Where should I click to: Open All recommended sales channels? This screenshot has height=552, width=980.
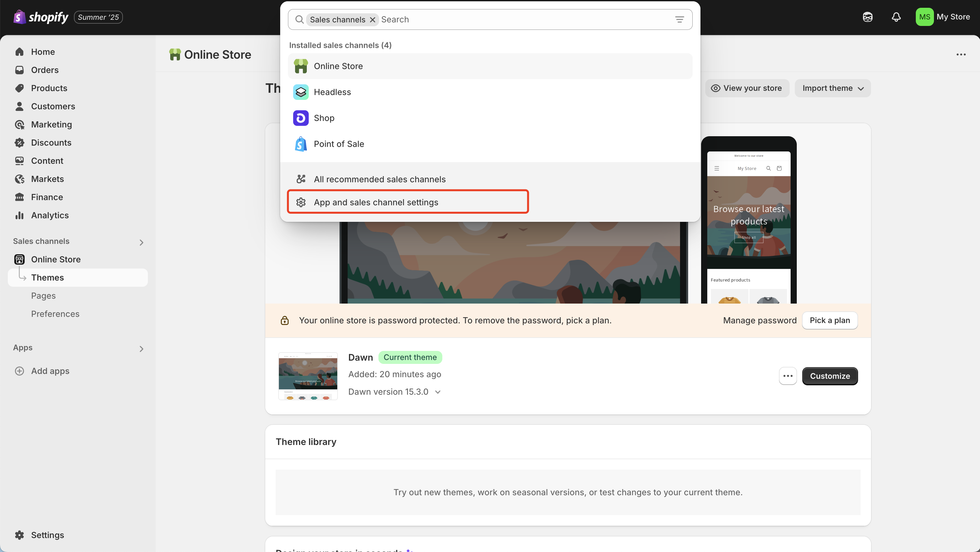point(379,179)
